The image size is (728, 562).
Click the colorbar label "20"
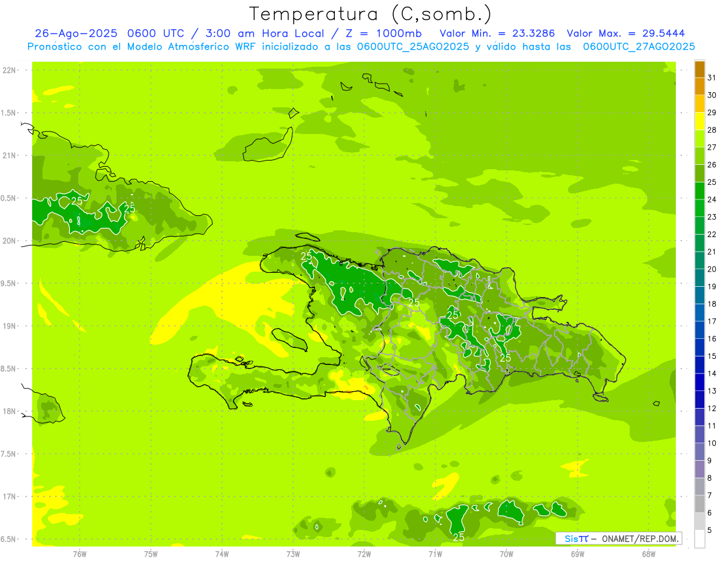[712, 269]
